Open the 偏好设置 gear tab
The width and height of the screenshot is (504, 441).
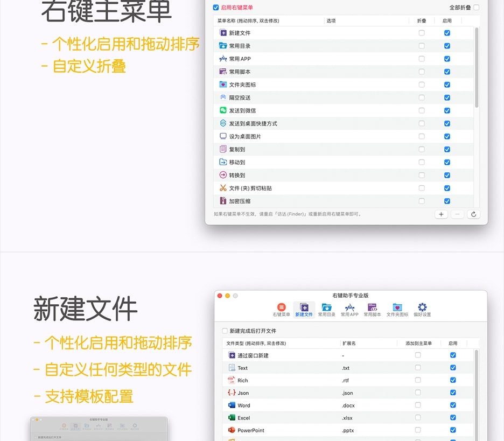pos(422,310)
